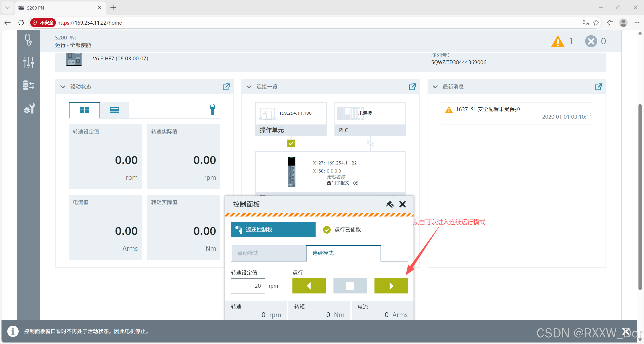Click the wrench icon in drive status panel

tap(213, 109)
